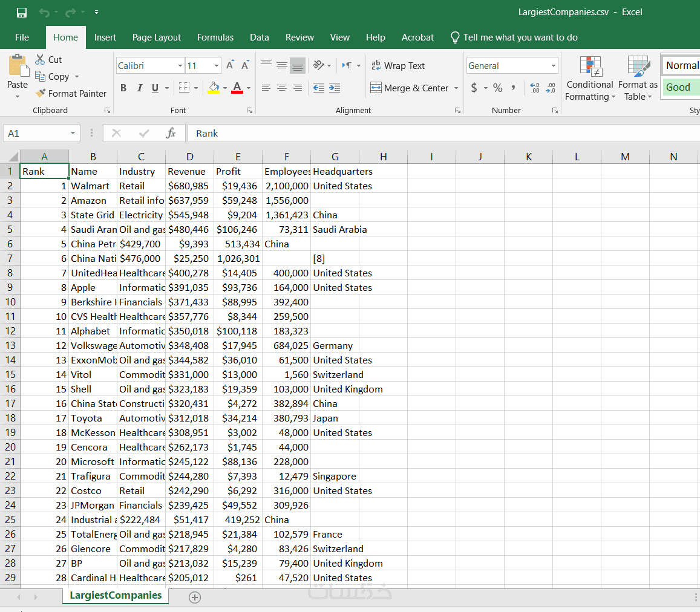The image size is (700, 612).
Task: Click the Accounting Number Format dollar icon
Action: coord(474,88)
